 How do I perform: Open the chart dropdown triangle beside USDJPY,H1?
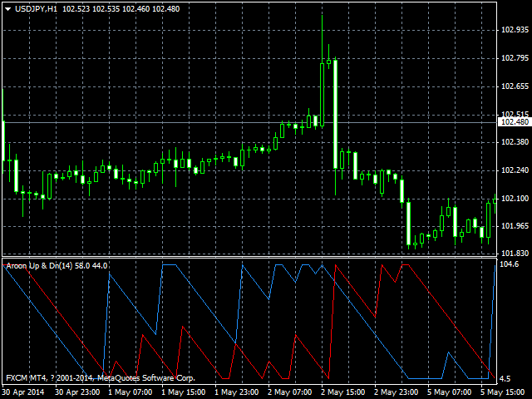(x=7, y=9)
